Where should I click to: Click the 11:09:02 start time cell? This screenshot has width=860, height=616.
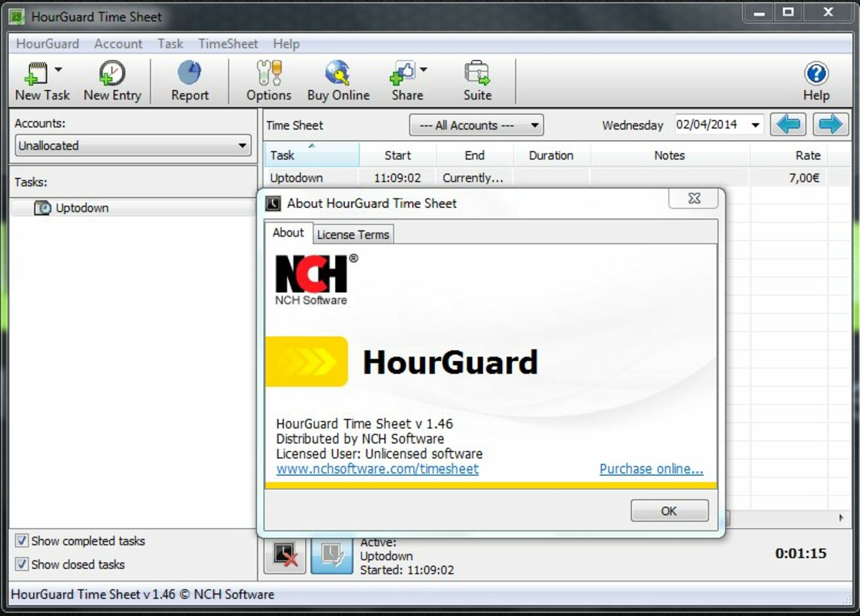click(x=397, y=178)
